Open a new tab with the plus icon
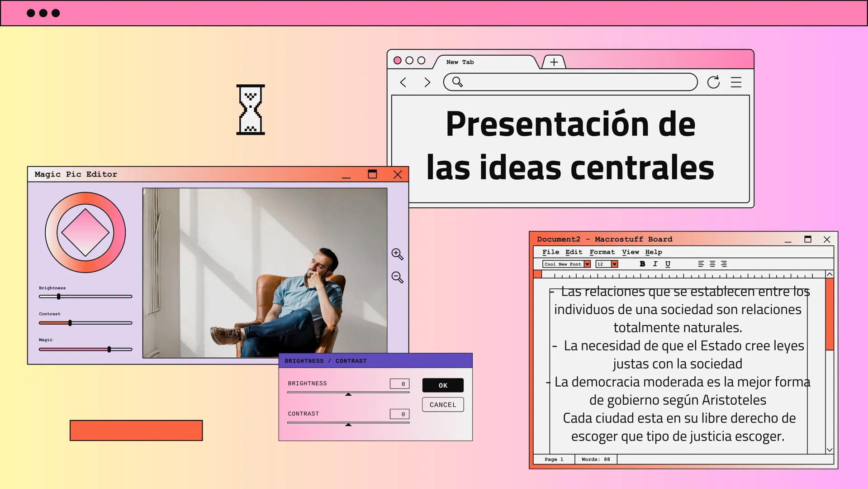 point(554,62)
